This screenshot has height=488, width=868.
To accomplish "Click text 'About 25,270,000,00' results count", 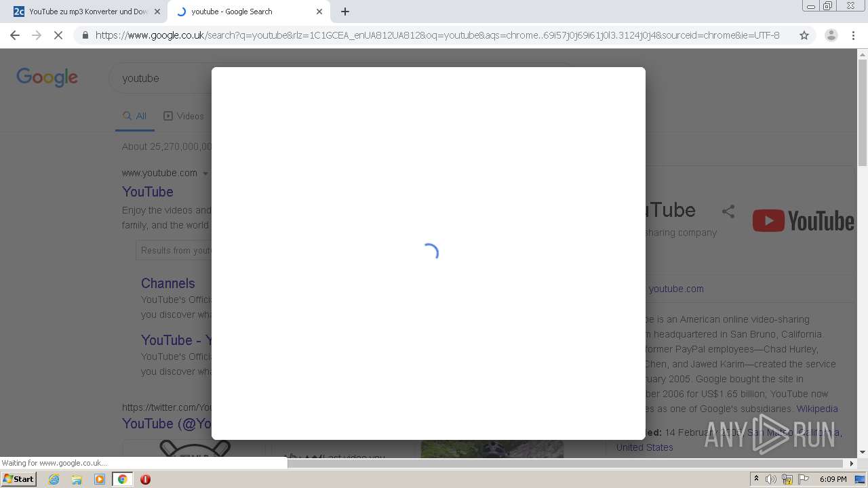I will coord(167,146).
